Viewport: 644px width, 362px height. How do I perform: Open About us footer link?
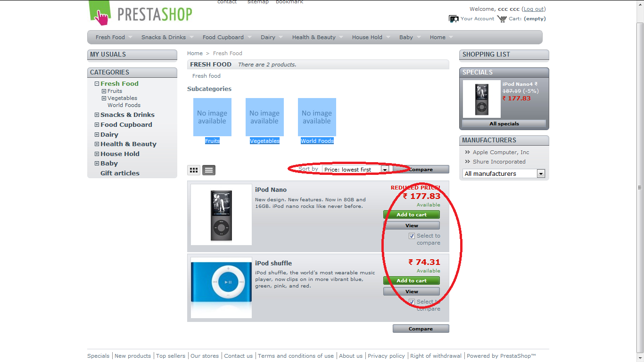(351, 356)
